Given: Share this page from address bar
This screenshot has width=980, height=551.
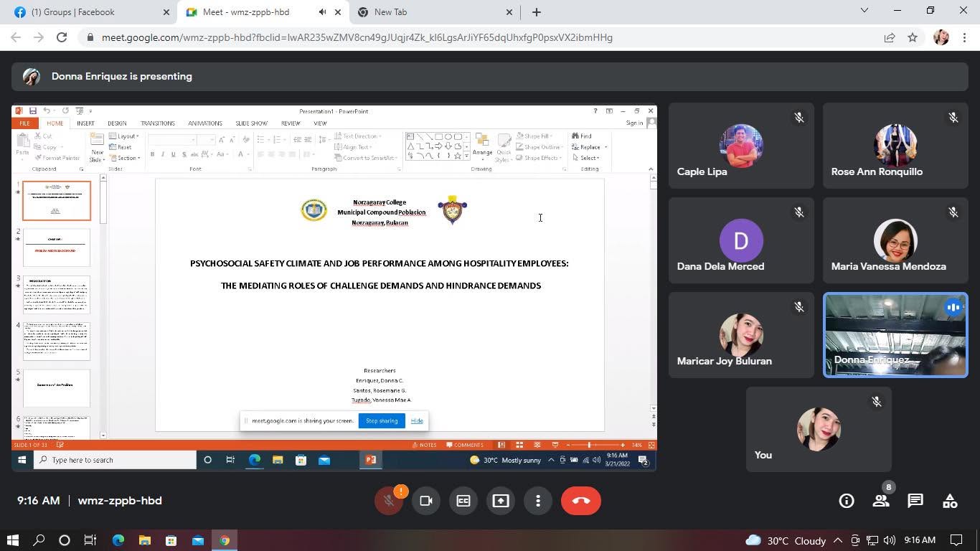Looking at the screenshot, I should point(890,37).
